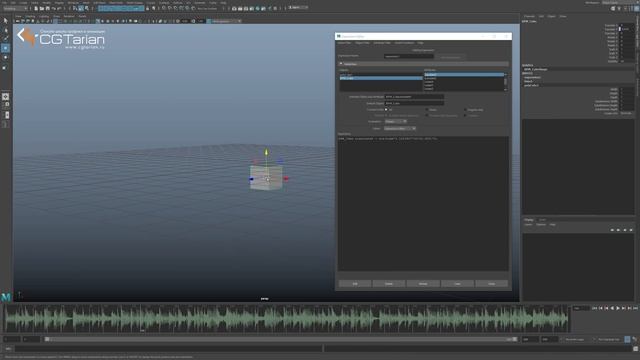The height and width of the screenshot is (360, 640).
Task: Open the File menu in main menu bar
Action: 4,2
